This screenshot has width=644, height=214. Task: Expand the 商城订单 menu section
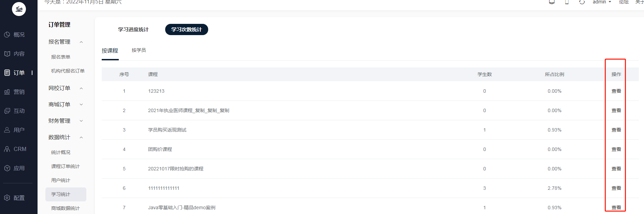tap(81, 105)
